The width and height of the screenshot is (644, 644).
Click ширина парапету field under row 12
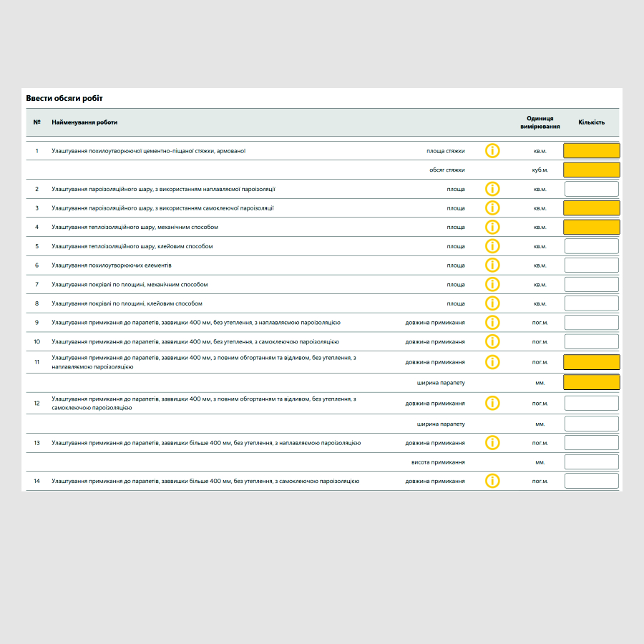click(591, 424)
